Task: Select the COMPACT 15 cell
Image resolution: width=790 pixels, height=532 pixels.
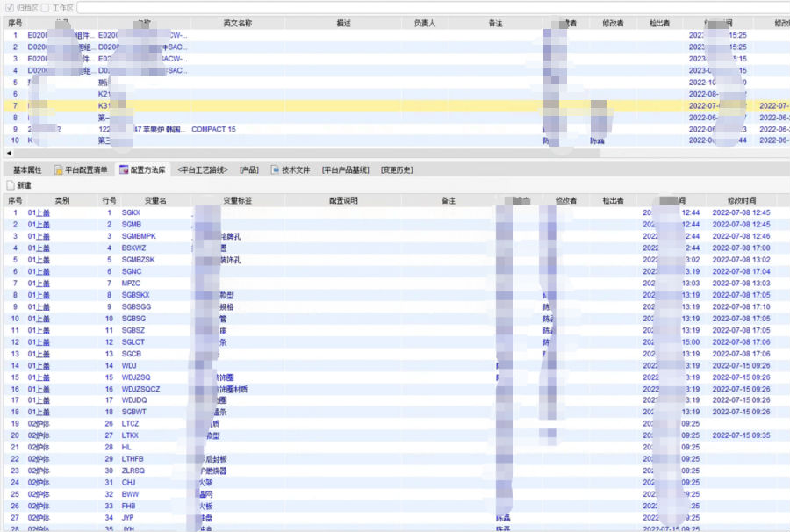Action: pos(213,129)
